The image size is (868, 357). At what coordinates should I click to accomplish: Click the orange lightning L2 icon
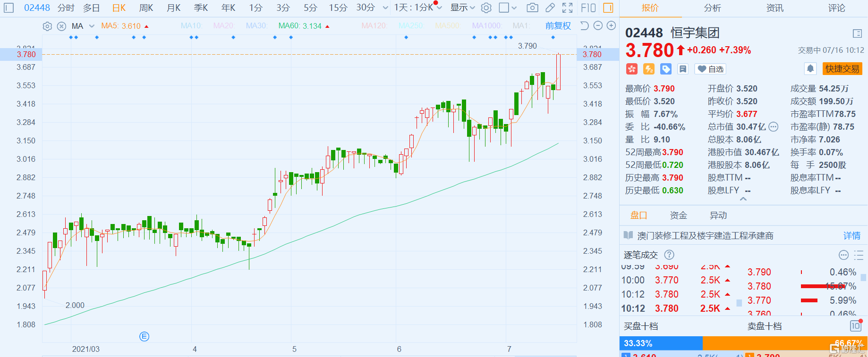click(649, 69)
